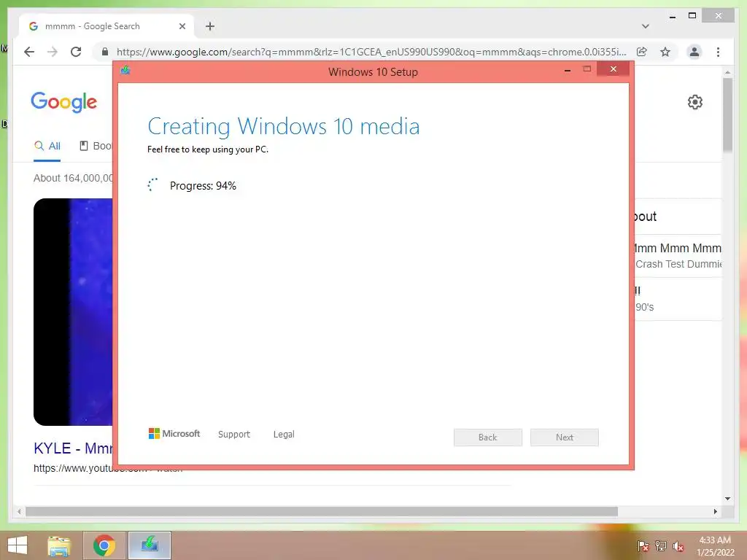Close the Windows 10 Setup window

[x=613, y=69]
